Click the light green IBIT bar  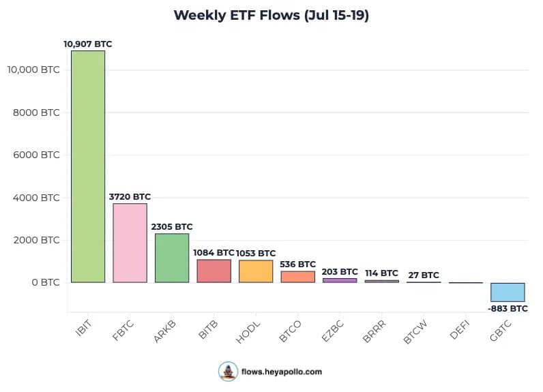click(88, 166)
